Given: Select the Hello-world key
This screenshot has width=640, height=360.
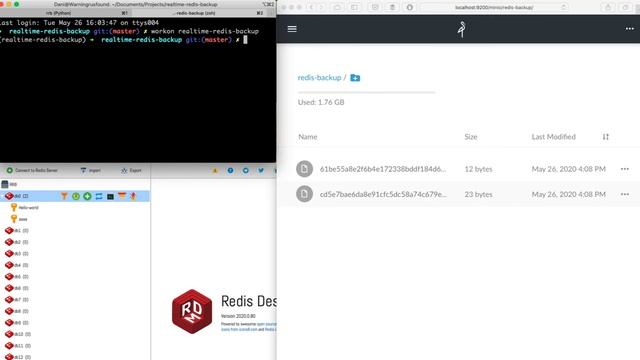Looking at the screenshot, I should [x=28, y=208].
